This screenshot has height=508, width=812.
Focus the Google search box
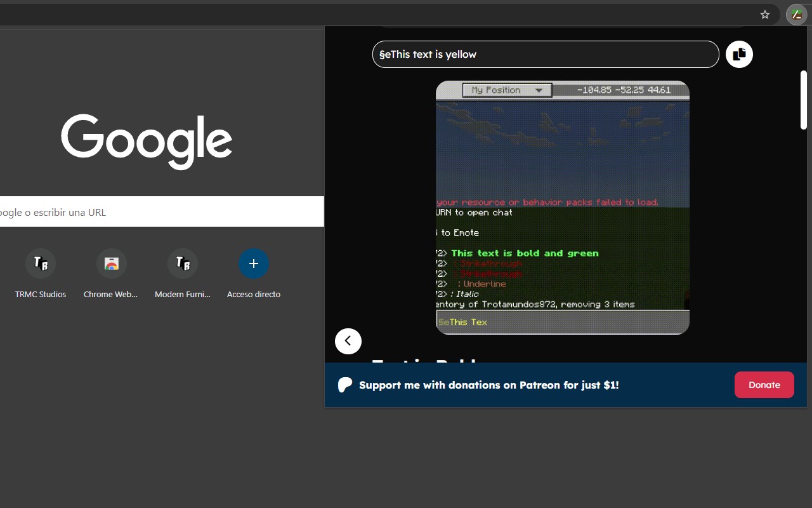[x=162, y=212]
